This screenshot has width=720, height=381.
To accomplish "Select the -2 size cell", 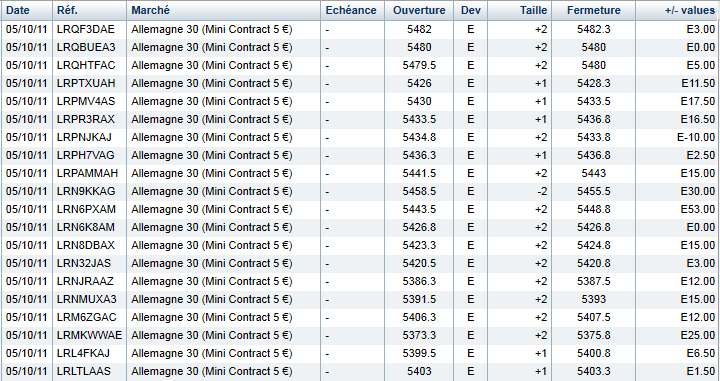I will tap(542, 191).
